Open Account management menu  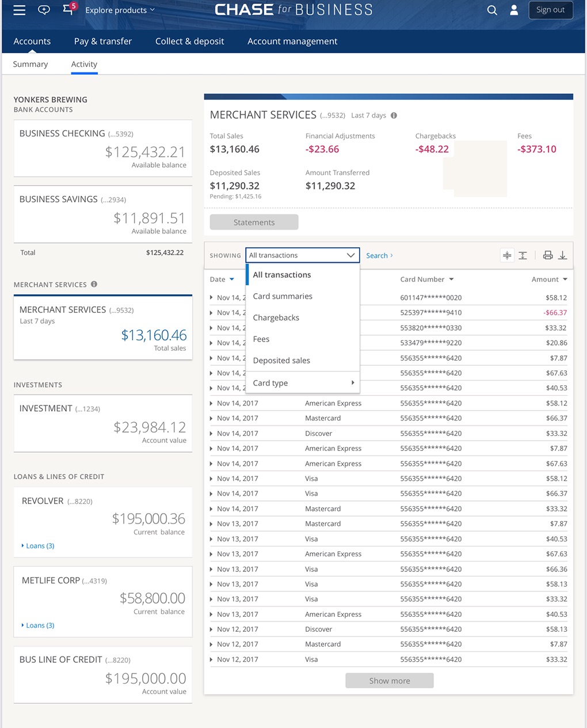click(292, 41)
